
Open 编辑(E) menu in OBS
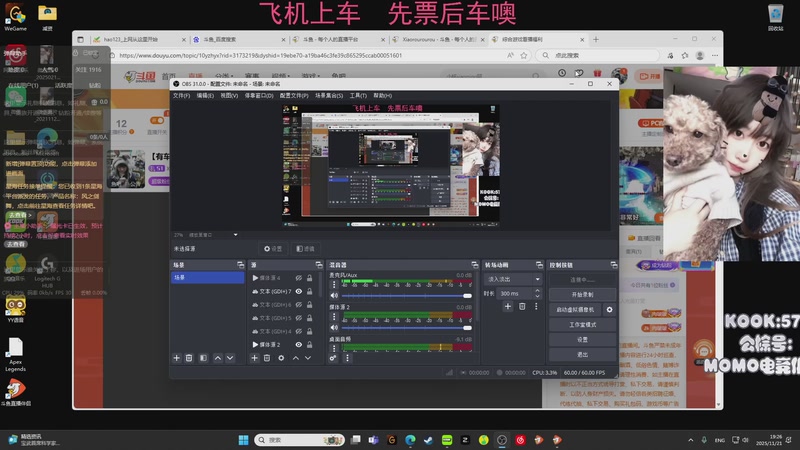pyautogui.click(x=205, y=95)
